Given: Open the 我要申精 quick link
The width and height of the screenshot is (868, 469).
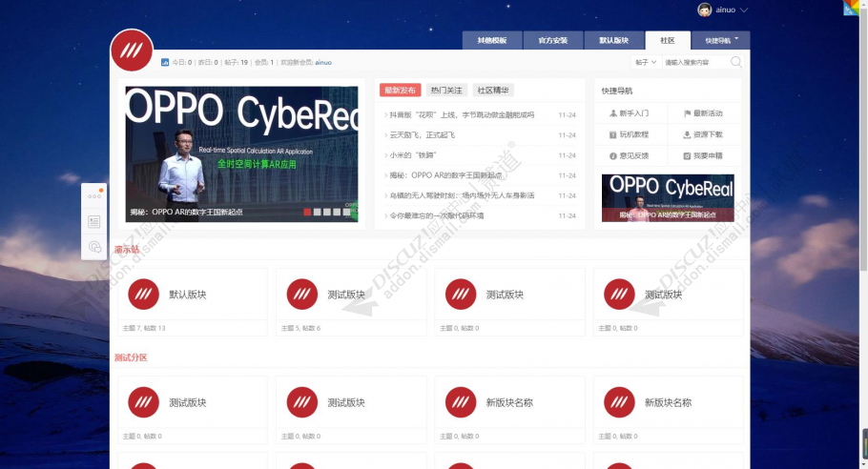Looking at the screenshot, I should [703, 156].
